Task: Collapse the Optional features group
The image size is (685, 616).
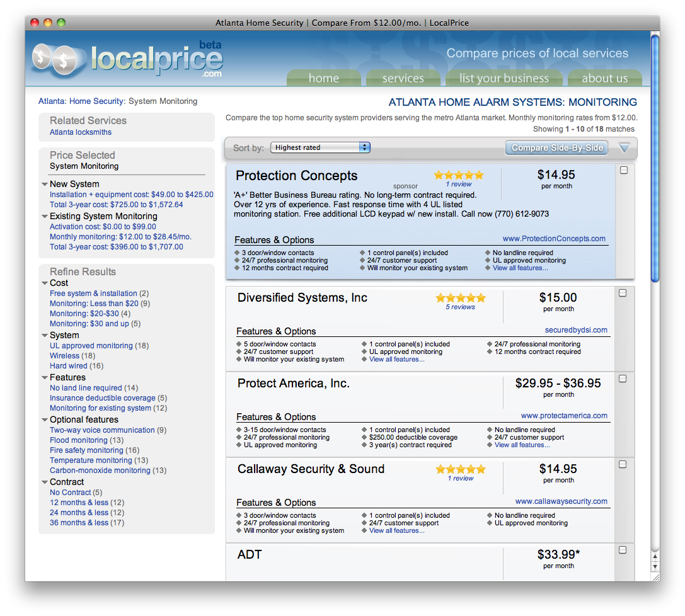Action: click(45, 419)
